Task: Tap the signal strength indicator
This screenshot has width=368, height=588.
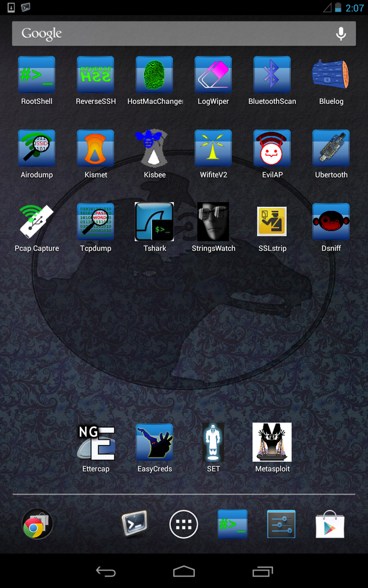Action: (327, 7)
